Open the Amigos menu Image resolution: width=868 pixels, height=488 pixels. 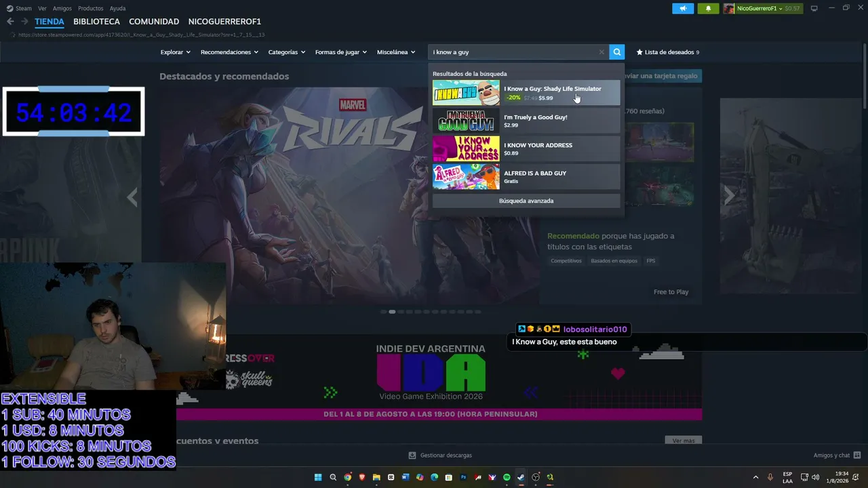pyautogui.click(x=62, y=8)
